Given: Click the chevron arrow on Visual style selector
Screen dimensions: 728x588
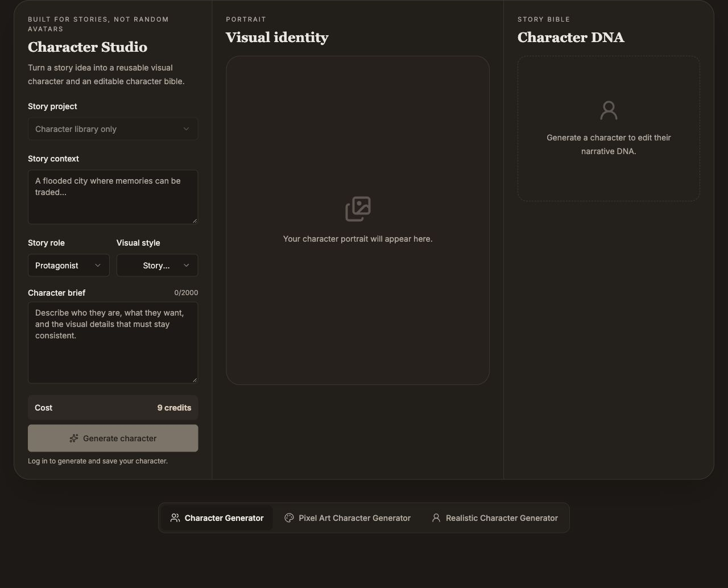Looking at the screenshot, I should [186, 266].
